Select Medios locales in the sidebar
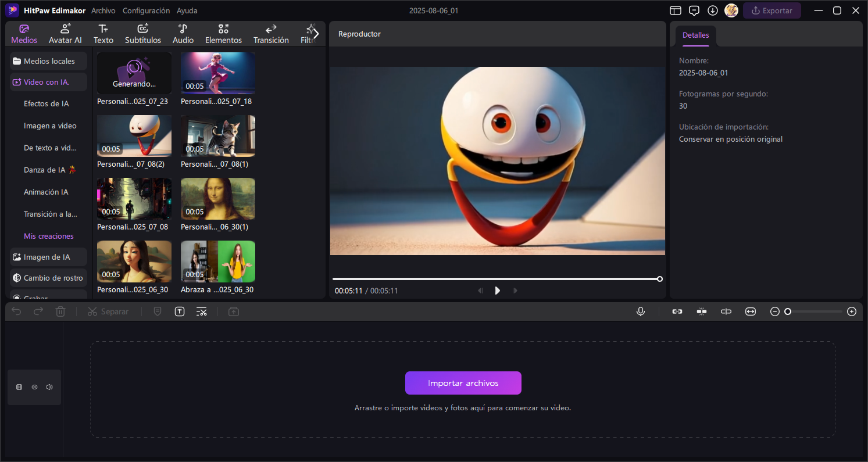This screenshot has height=462, width=868. pyautogui.click(x=49, y=61)
